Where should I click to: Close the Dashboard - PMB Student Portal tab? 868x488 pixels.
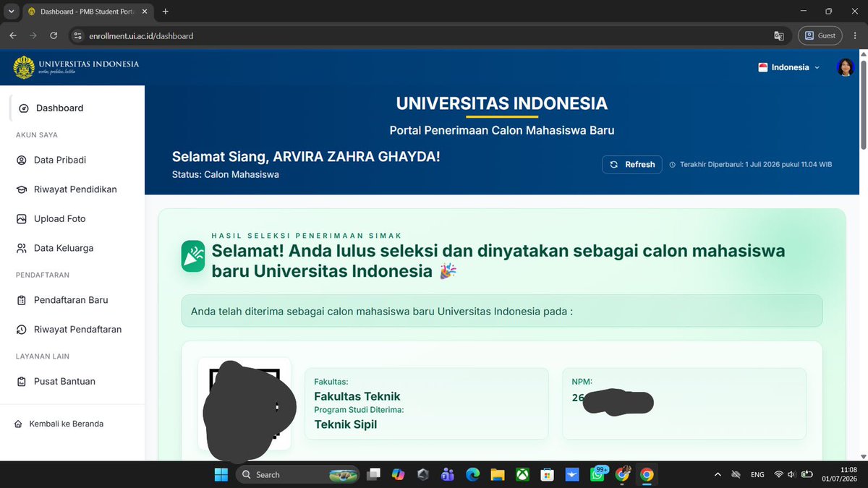coord(144,12)
